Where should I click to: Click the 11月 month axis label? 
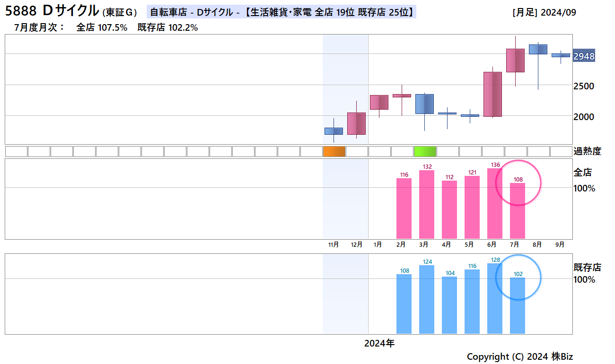334,244
